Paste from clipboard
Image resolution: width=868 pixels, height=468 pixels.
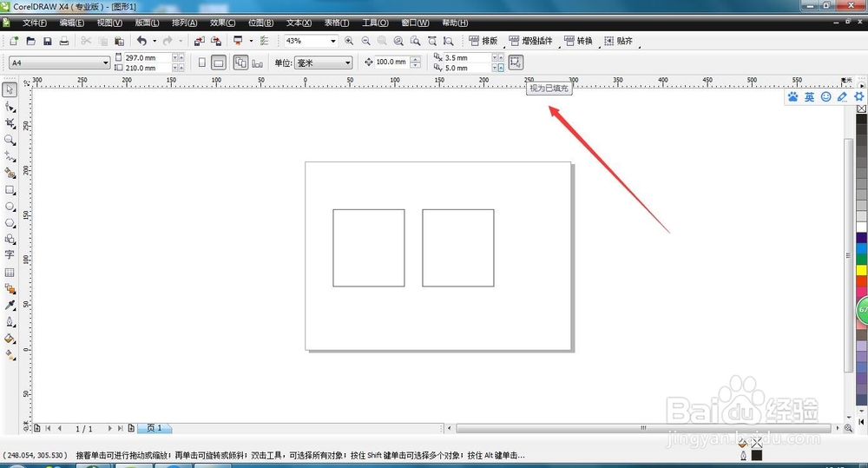tap(119, 41)
